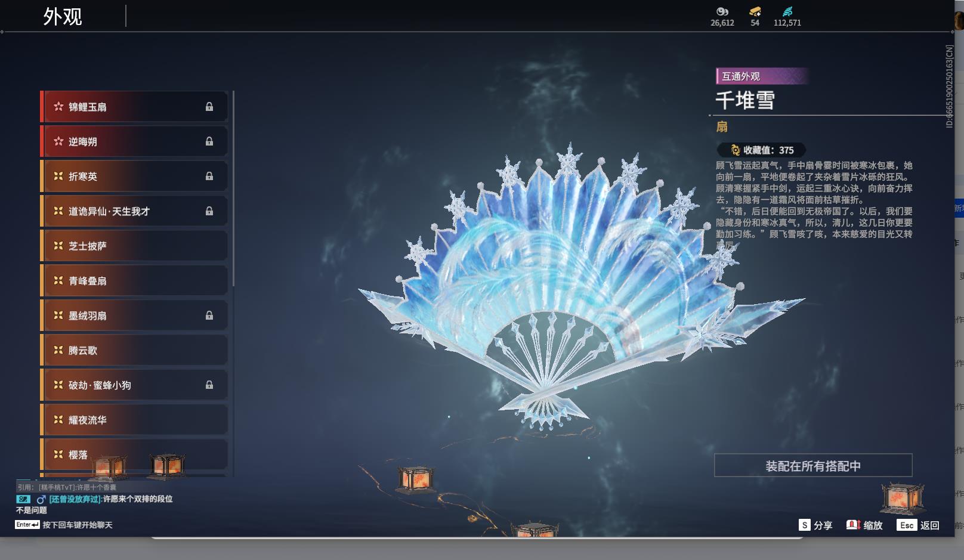Click the 分享 share button

point(815,525)
